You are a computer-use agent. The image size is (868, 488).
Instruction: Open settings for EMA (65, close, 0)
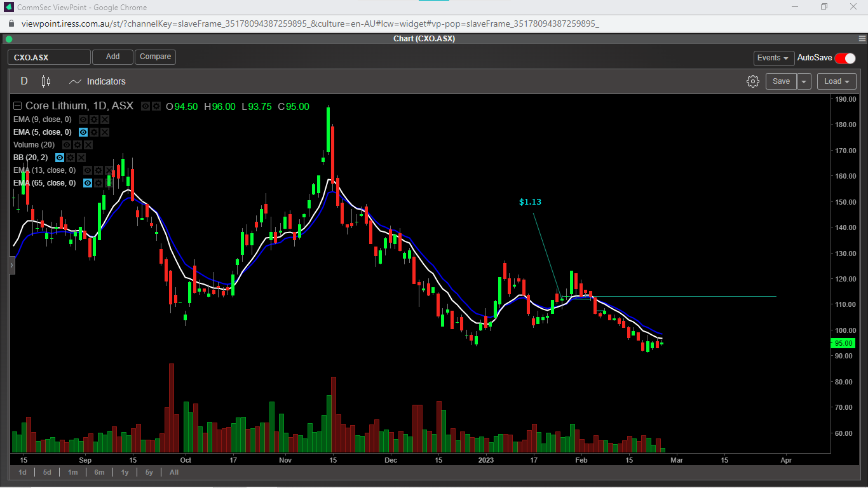98,183
